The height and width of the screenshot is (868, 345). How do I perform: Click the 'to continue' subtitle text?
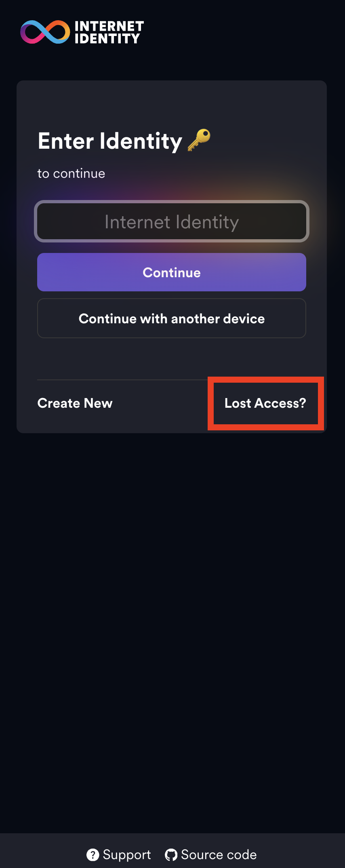[71, 173]
